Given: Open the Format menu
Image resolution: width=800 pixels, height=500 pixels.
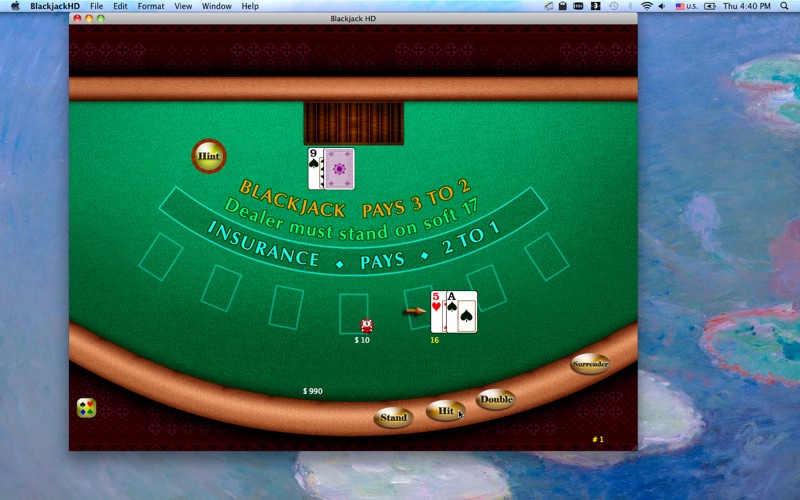Looking at the screenshot, I should point(151,6).
